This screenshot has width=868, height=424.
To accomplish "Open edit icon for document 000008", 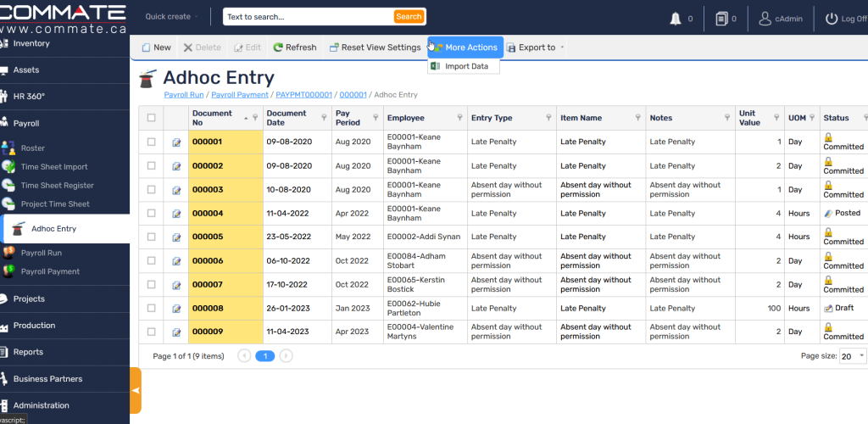I will [x=176, y=309].
